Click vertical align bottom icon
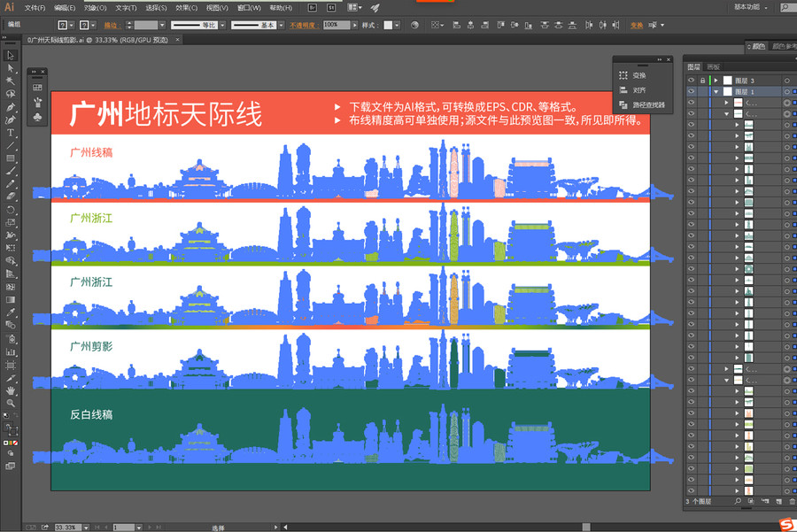 pos(529,25)
